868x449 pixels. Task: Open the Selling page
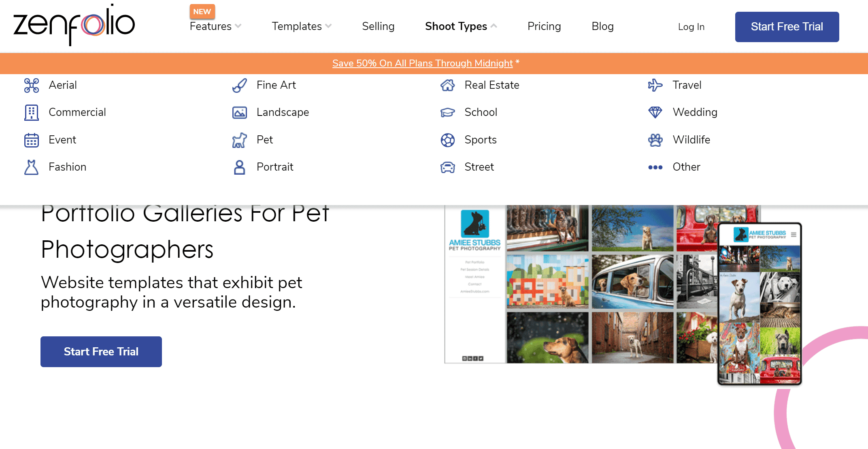pyautogui.click(x=378, y=26)
